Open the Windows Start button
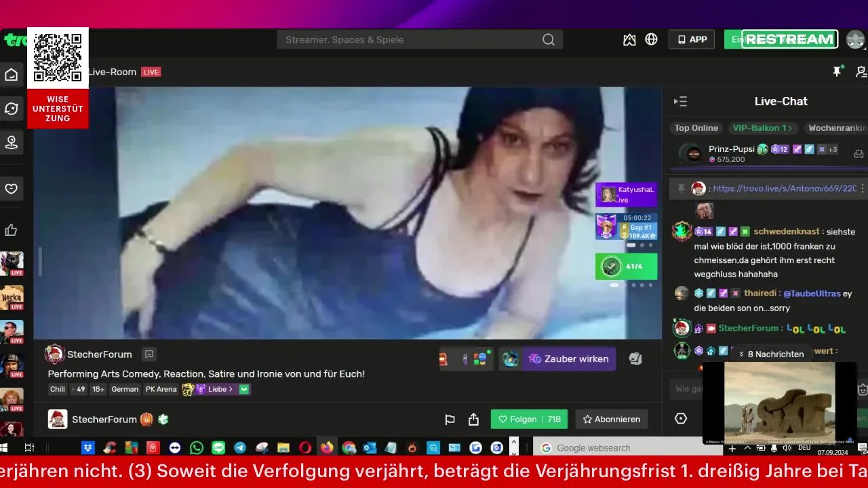The height and width of the screenshot is (488, 868). click(3, 448)
